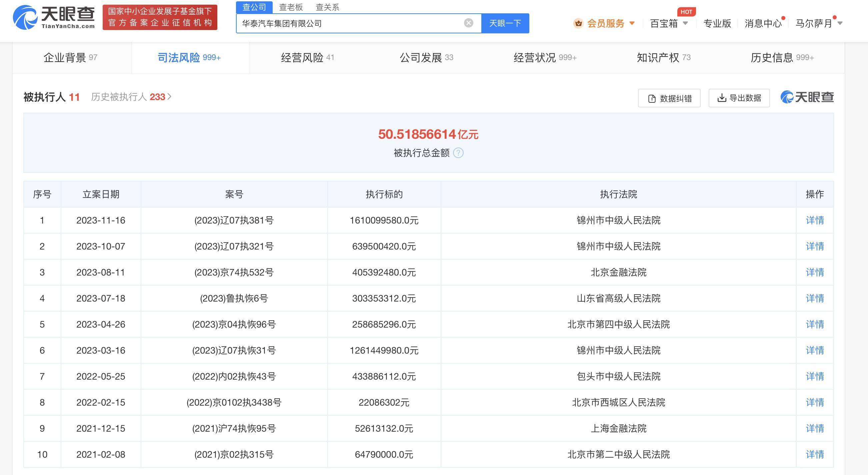The width and height of the screenshot is (868, 475).
Task: Open 详情 for 上海金融法院 row
Action: click(x=814, y=428)
